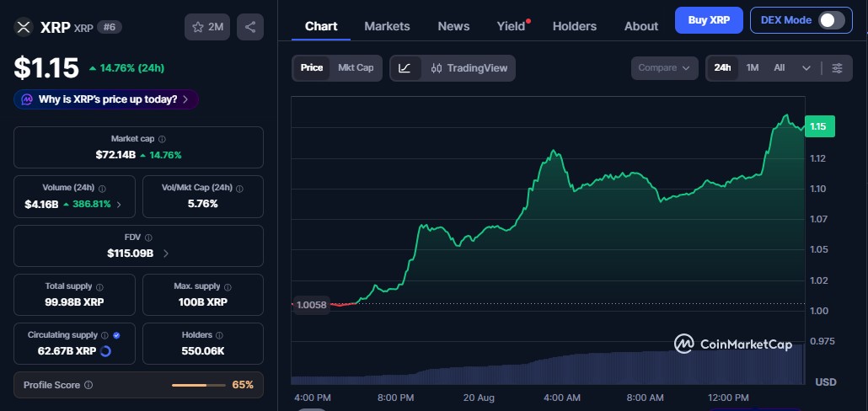The height and width of the screenshot is (411, 868).
Task: Click the USD currency label
Action: (x=825, y=382)
